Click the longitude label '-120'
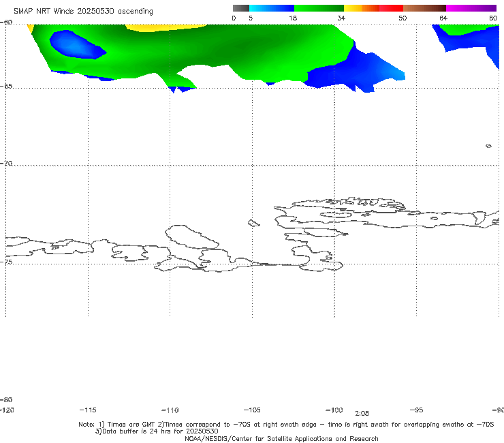 point(7,410)
